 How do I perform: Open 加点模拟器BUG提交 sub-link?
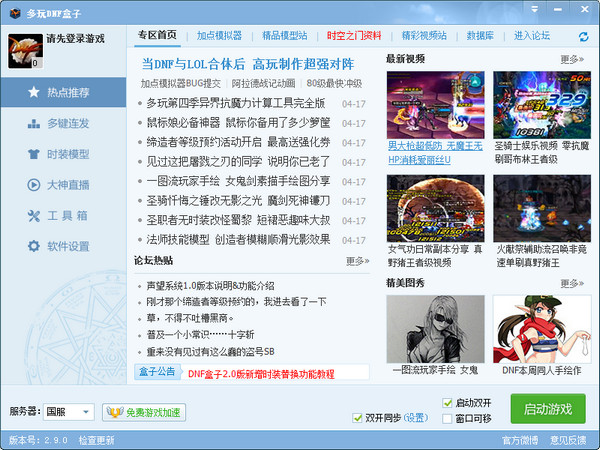(181, 83)
